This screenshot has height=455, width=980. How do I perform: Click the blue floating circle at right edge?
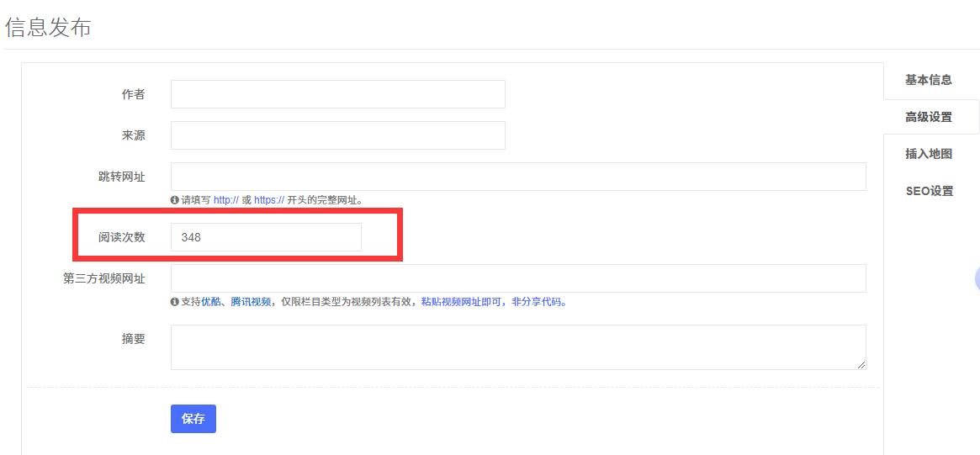click(x=977, y=279)
